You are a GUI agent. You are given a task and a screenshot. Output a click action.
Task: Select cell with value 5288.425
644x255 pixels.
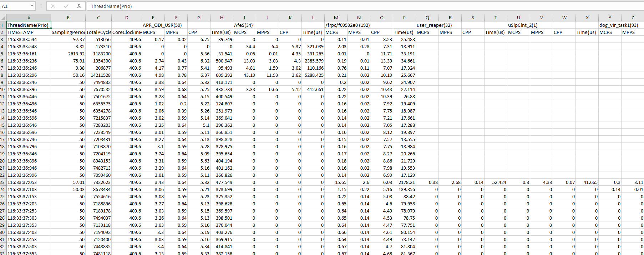pyautogui.click(x=313, y=75)
